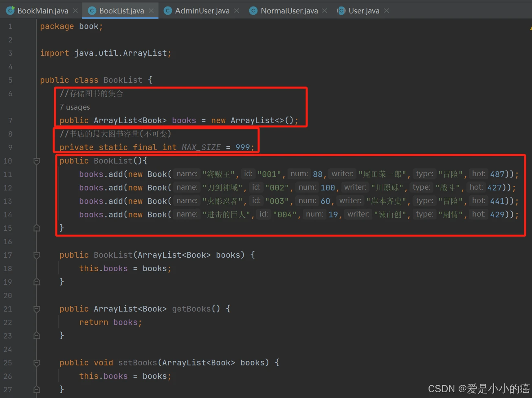Image resolution: width=532 pixels, height=398 pixels.
Task: Click the num value 88 on line 11
Action: click(318, 175)
